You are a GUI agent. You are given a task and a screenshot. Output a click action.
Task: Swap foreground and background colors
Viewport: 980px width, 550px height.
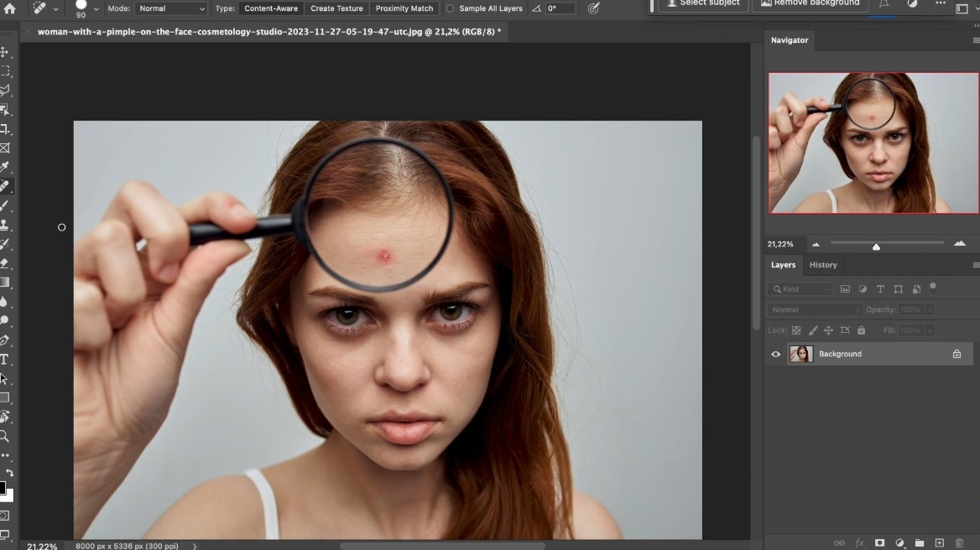(9, 473)
